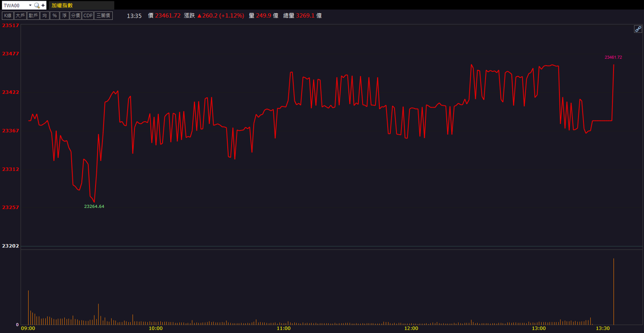Click the 11:00 time axis label
644x333 pixels.
click(283, 328)
